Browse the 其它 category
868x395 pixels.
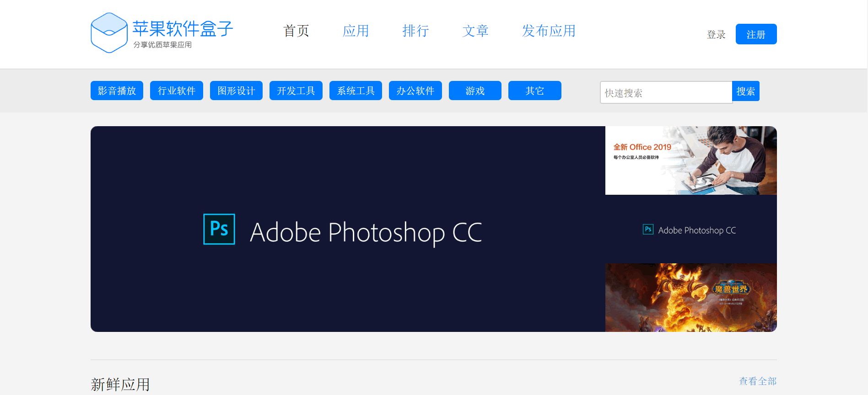(535, 91)
